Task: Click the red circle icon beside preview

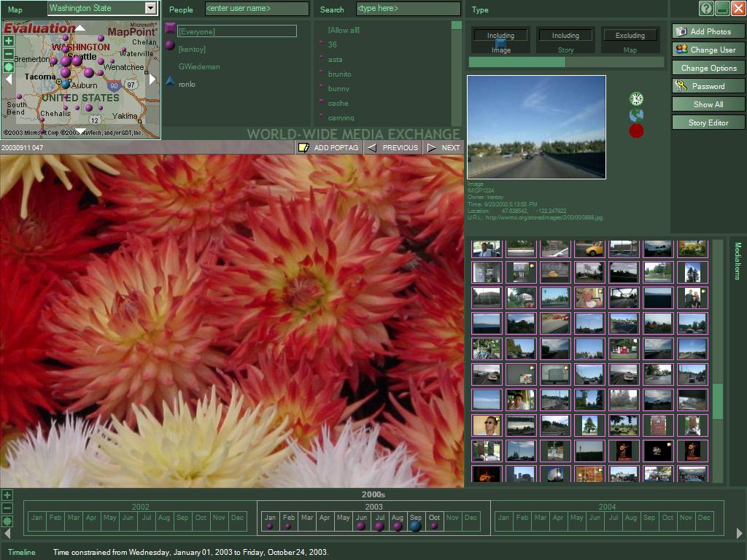Action: coord(636,131)
